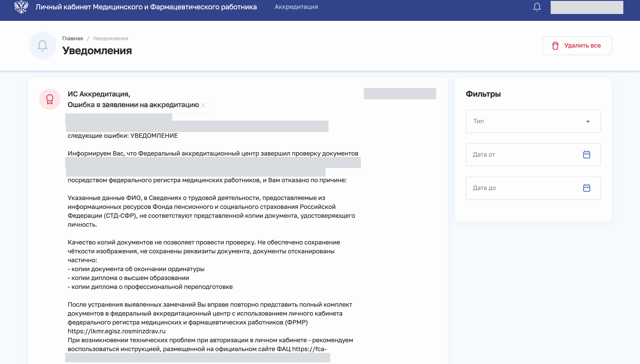The image size is (640, 364).
Task: Click notification title Ошибка в заявлении на аккредитацию
Action: pos(133,105)
